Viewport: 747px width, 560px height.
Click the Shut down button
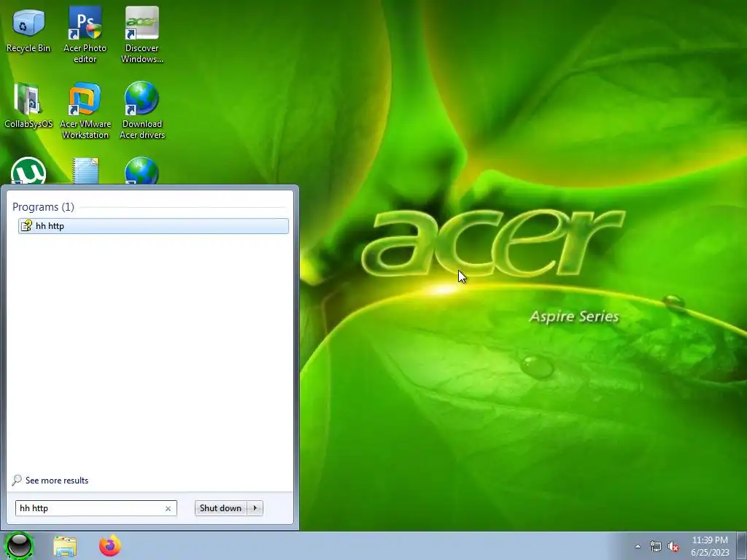click(x=220, y=508)
